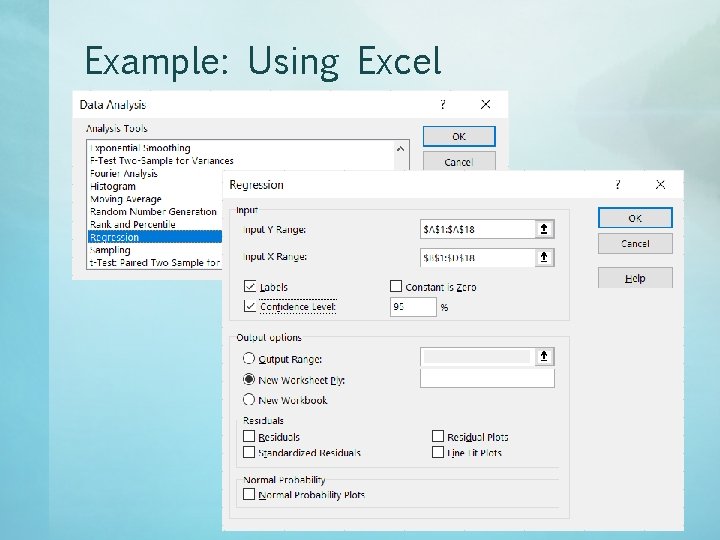The width and height of the screenshot is (720, 540).
Task: Enable Constant is Zero checkbox
Action: coord(396,287)
